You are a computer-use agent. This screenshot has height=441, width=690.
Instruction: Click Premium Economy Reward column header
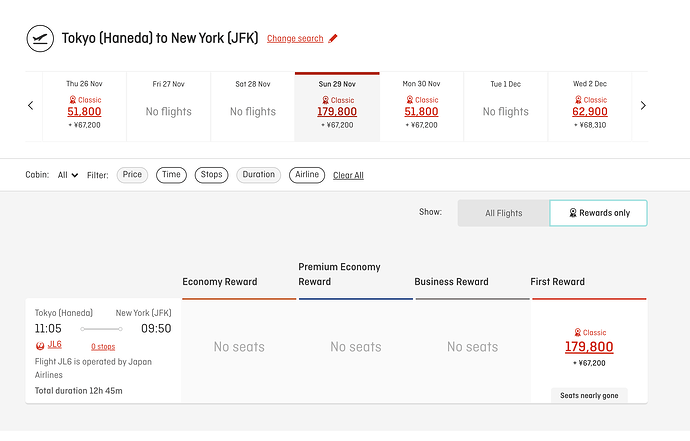(339, 274)
